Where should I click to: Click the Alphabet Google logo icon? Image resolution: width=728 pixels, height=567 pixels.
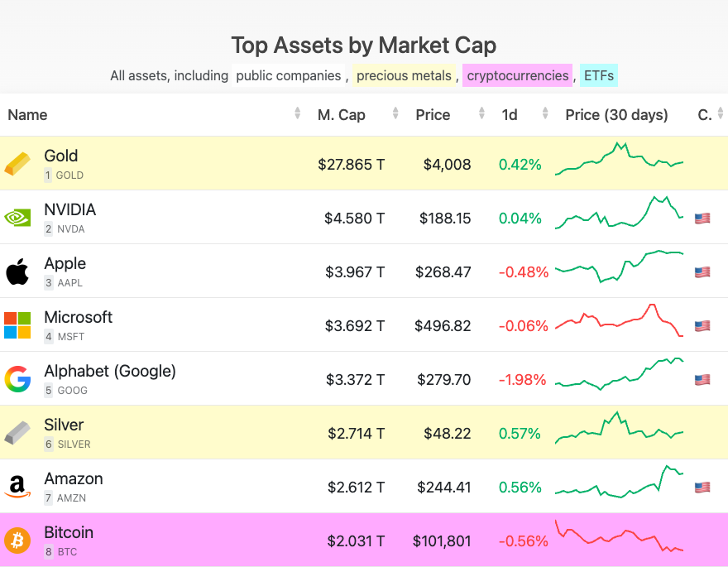17,379
